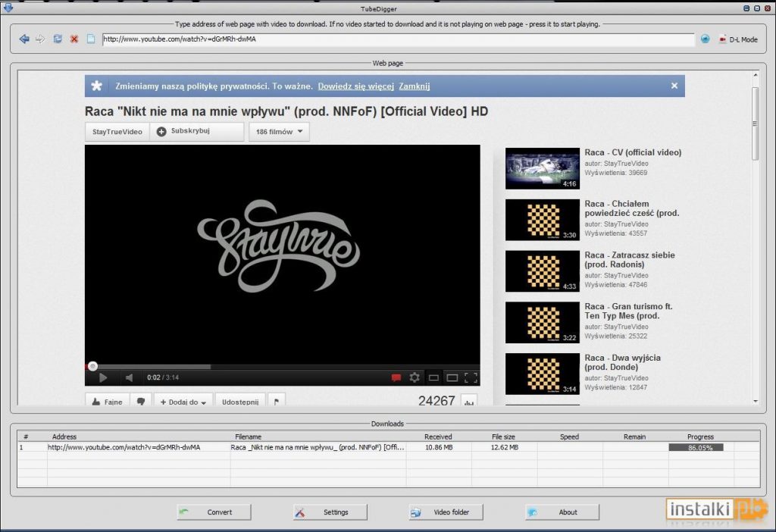This screenshot has height=532, width=776.
Task: Click the blank page icon beside address bar
Action: click(x=91, y=39)
